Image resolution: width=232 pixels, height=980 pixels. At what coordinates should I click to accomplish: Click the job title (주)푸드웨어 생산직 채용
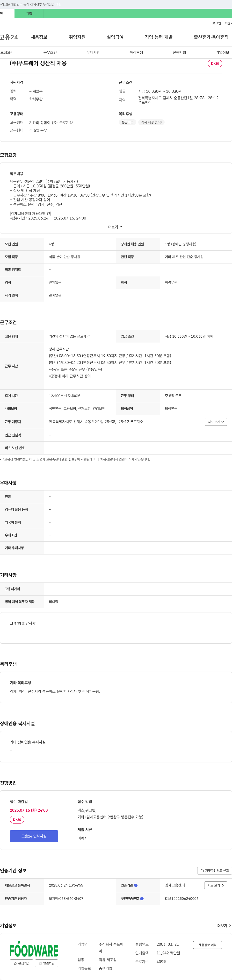[38, 63]
